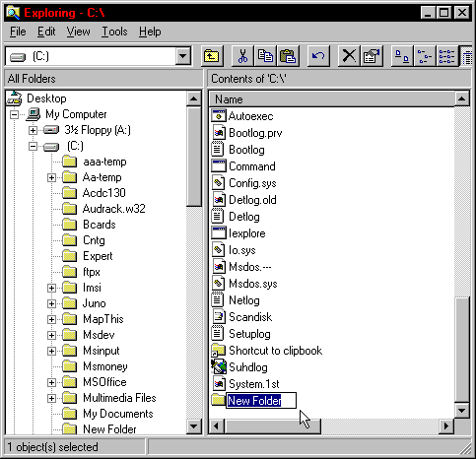The height and width of the screenshot is (459, 476).
Task: Expand the MapThis folder node
Action: pyautogui.click(x=51, y=319)
